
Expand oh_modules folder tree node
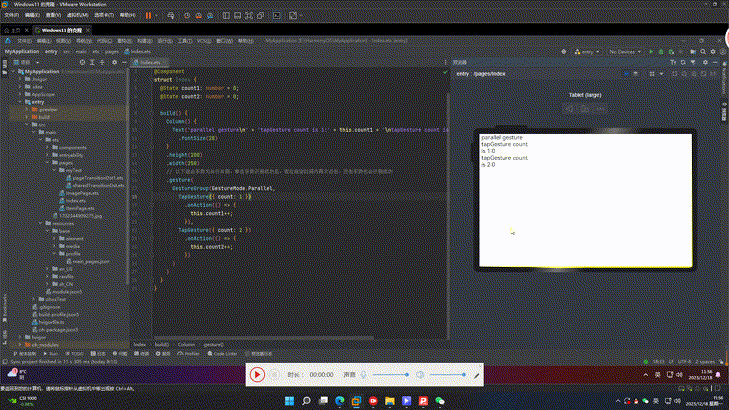click(x=20, y=345)
